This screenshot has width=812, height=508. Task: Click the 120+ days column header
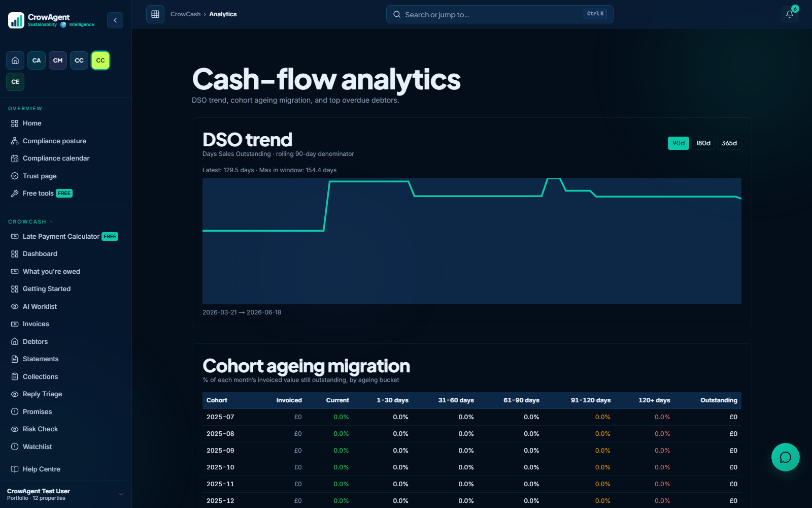coord(654,400)
